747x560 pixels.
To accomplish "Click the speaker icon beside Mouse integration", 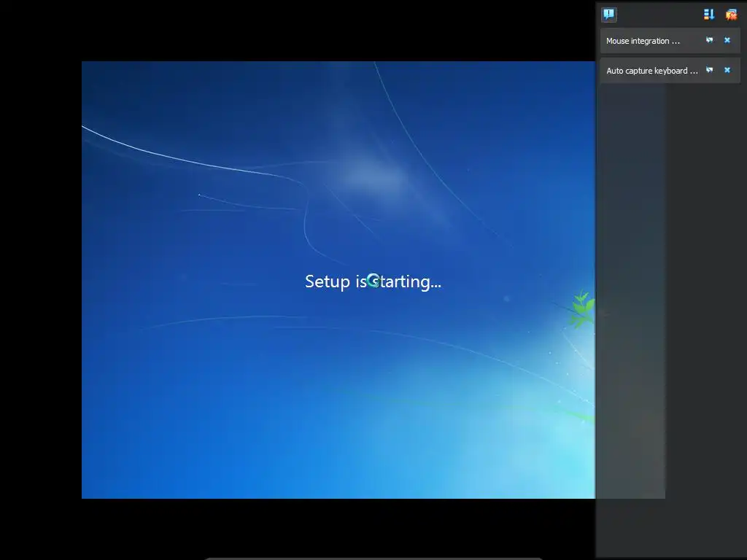I will (709, 41).
